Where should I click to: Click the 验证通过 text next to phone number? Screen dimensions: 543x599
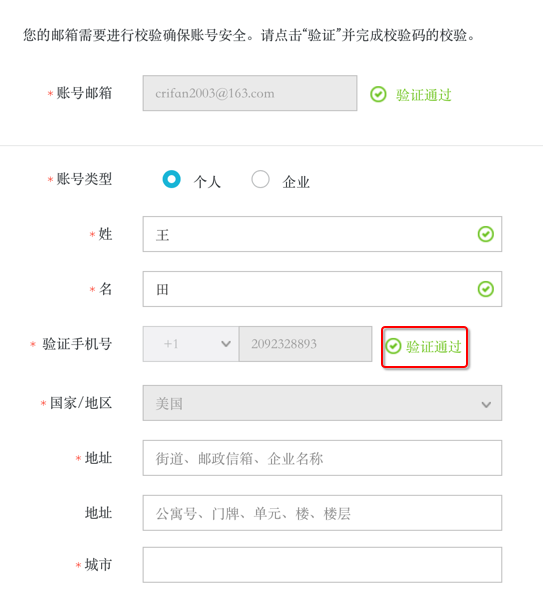click(434, 347)
